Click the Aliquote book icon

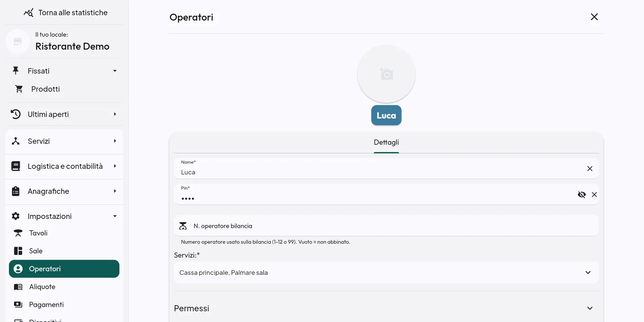[18, 287]
